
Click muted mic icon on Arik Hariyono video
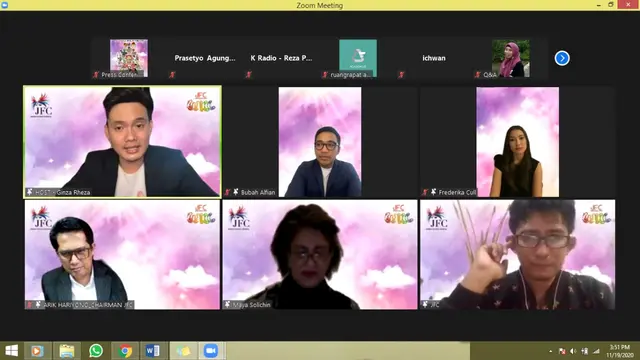click(x=30, y=304)
